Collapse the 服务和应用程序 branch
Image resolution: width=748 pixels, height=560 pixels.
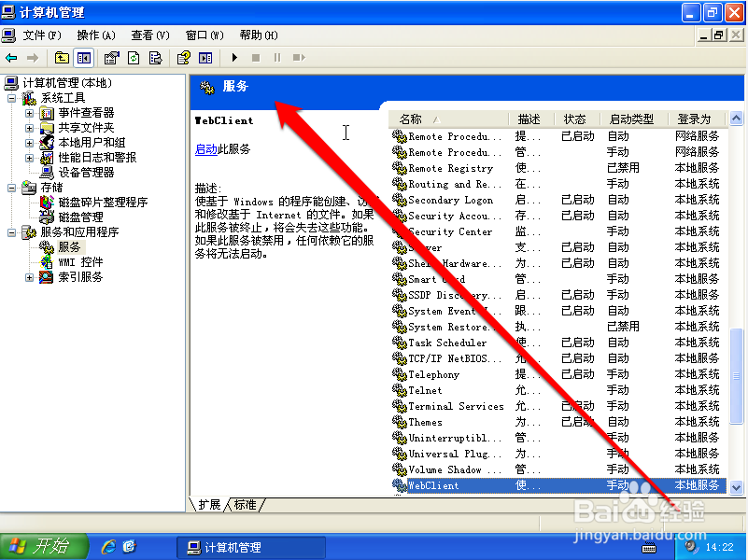[x=11, y=232]
